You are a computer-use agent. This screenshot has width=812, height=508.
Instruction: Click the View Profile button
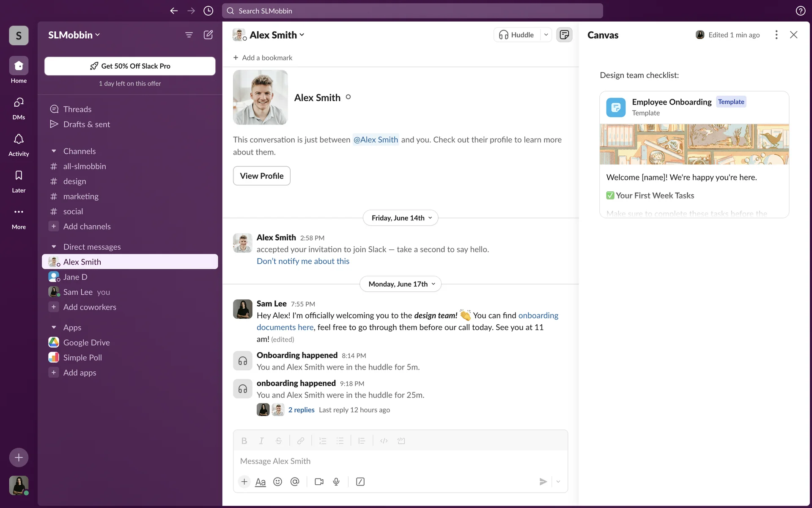coord(261,176)
